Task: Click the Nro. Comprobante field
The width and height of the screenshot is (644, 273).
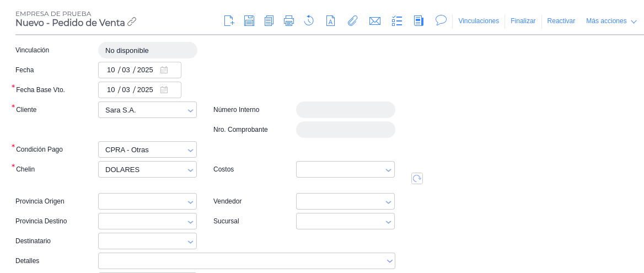Action: [x=345, y=129]
